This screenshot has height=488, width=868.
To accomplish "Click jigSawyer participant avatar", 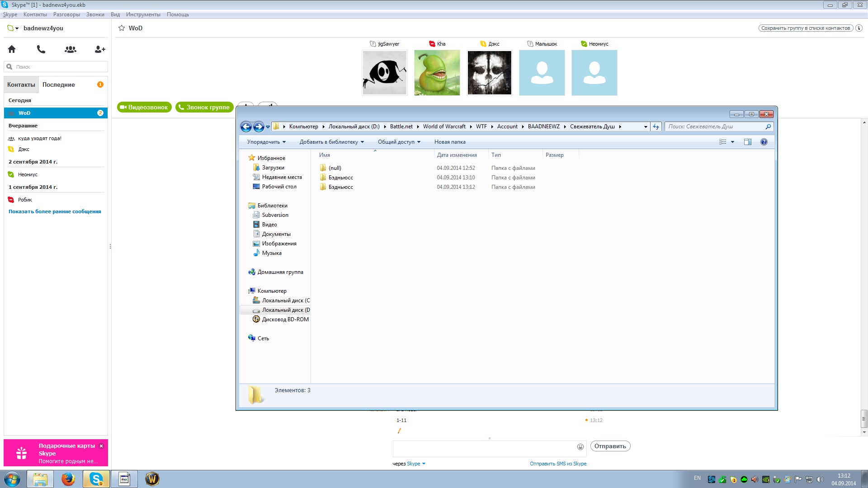I will pos(385,73).
